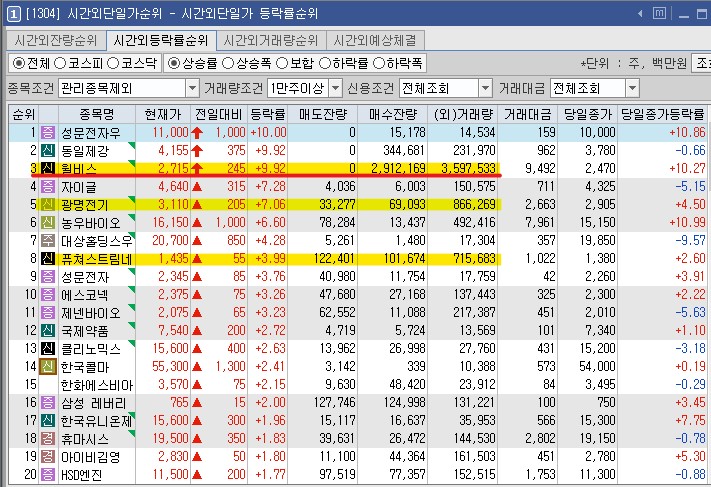Click the left arrow icon in title bar
This screenshot has height=487, width=711.
point(640,14)
